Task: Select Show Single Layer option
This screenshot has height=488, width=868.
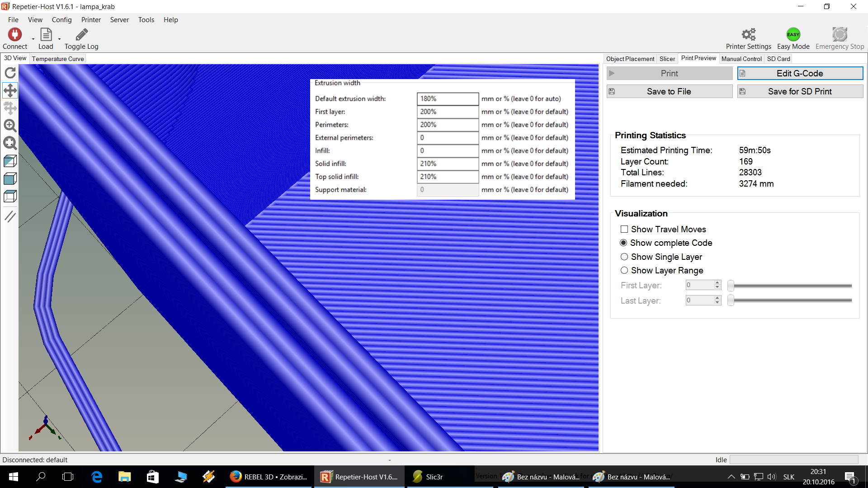Action: click(624, 257)
